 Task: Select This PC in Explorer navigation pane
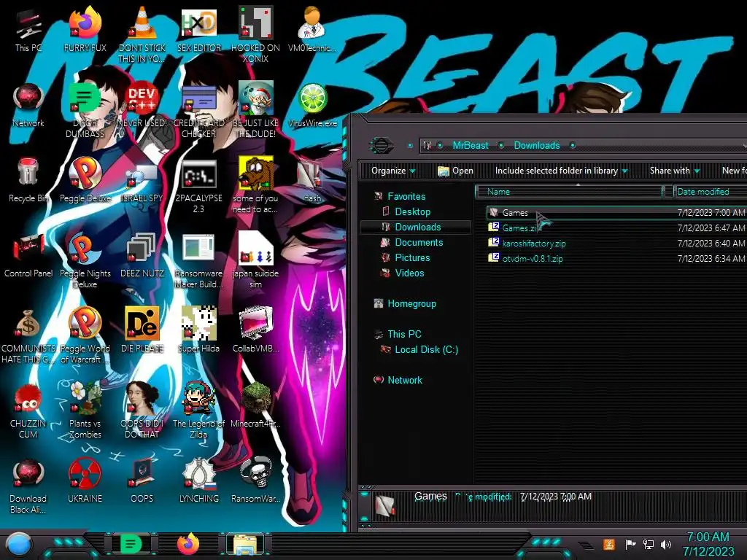point(404,334)
